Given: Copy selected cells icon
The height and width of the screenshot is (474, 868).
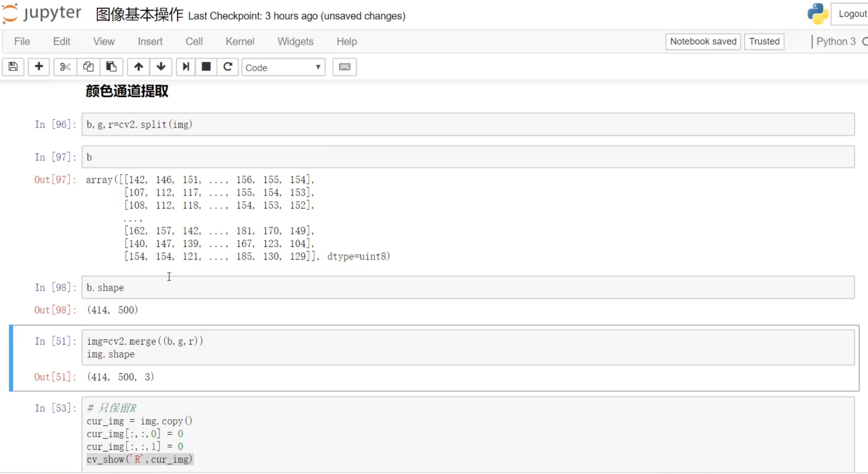Looking at the screenshot, I should click(88, 67).
